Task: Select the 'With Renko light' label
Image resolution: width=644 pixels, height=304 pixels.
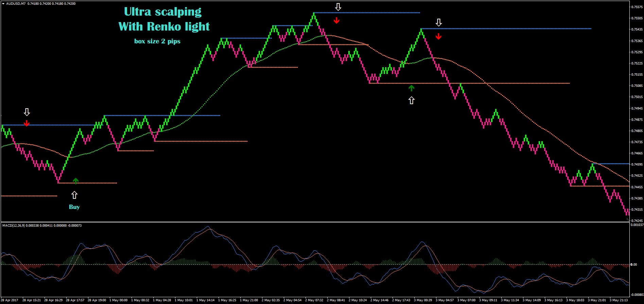Action: coord(164,26)
